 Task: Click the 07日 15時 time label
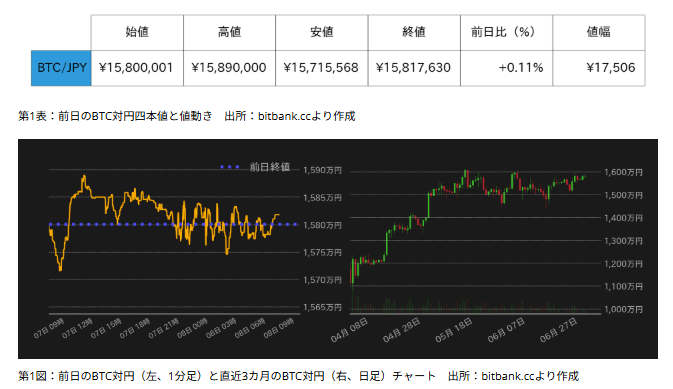pyautogui.click(x=106, y=328)
